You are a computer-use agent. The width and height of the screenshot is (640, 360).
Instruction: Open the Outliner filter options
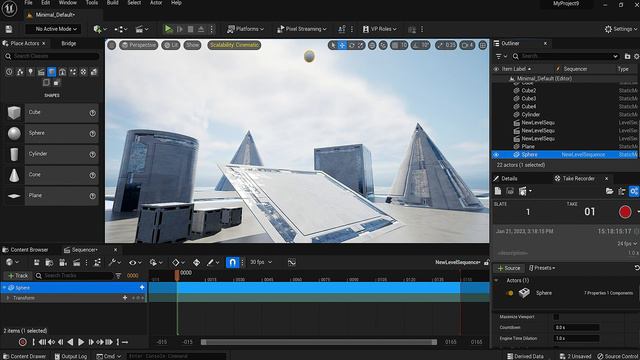coord(501,56)
